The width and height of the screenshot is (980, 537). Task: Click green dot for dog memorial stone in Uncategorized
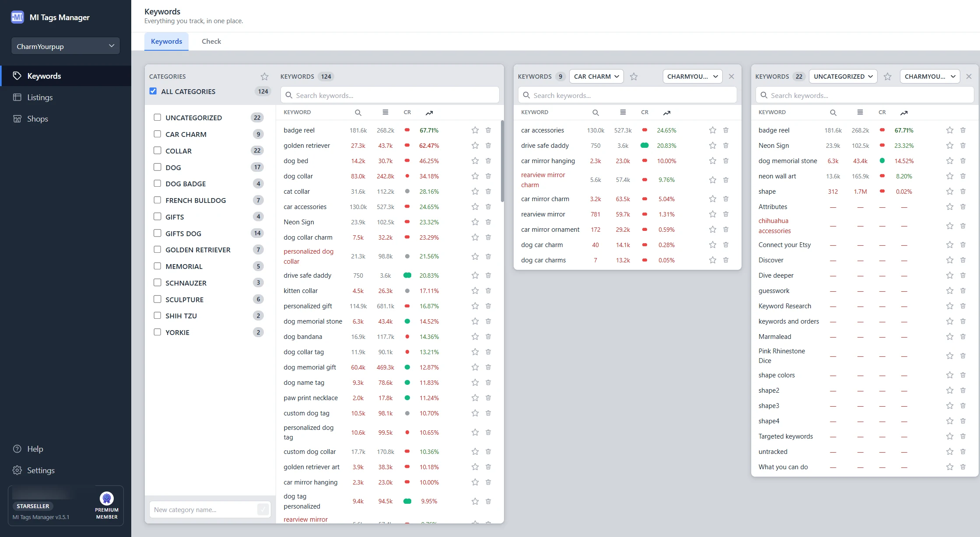tap(882, 161)
